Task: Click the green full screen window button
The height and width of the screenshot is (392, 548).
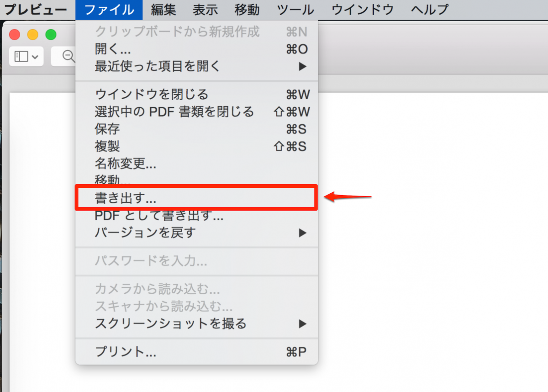Action: pyautogui.click(x=51, y=34)
